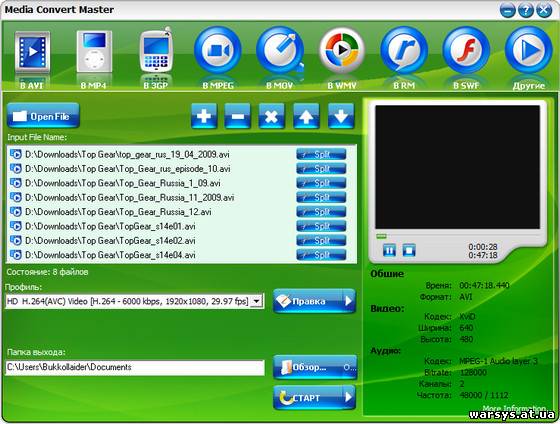Remove selected file with the minus button
This screenshot has width=560, height=424.
pos(238,116)
